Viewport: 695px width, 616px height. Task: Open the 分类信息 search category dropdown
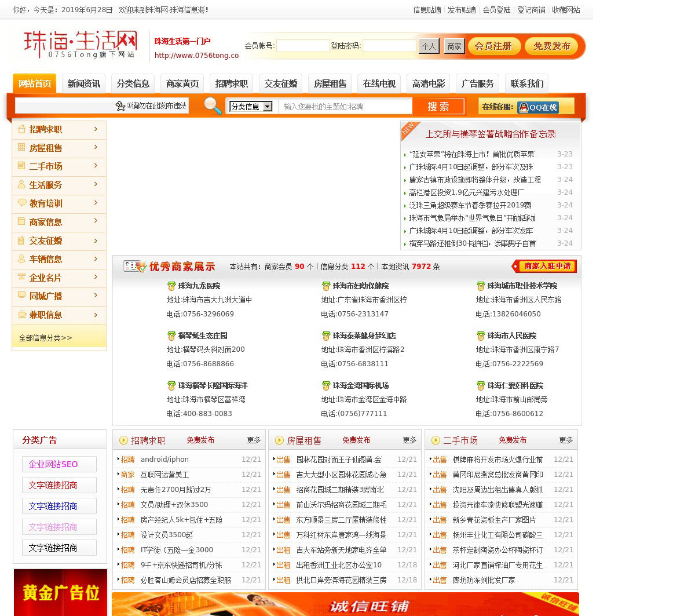point(251,107)
